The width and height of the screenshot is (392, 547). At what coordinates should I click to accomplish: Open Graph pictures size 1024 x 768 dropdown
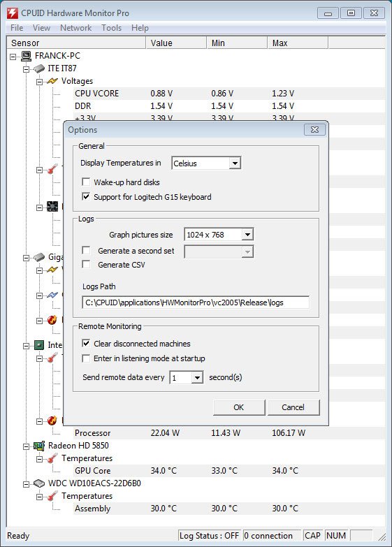click(247, 235)
